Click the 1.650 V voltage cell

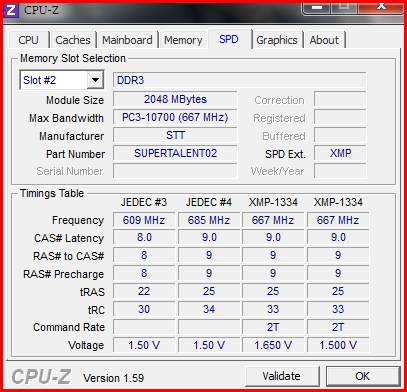pyautogui.click(x=273, y=345)
